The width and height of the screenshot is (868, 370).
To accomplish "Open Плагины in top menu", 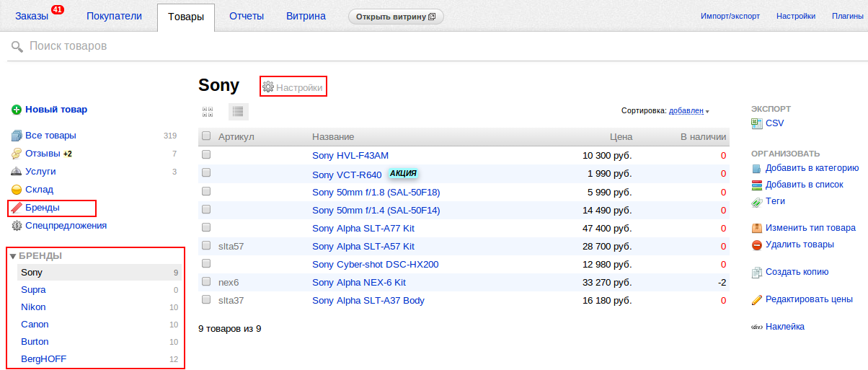I will click(849, 16).
